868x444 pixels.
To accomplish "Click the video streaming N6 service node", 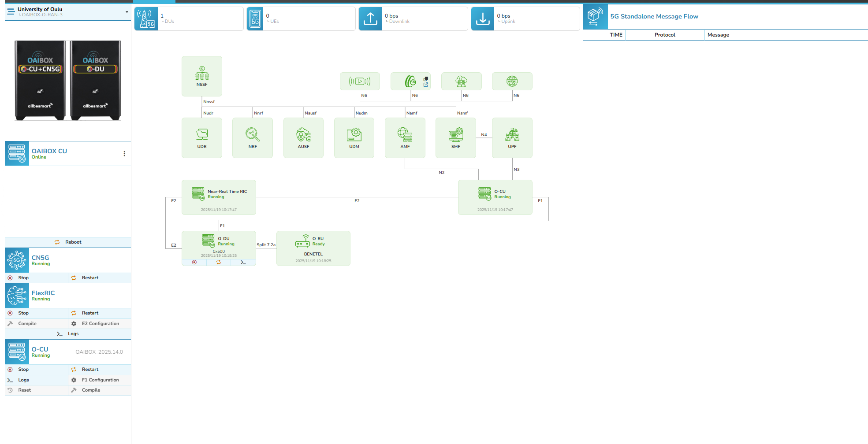I will pos(360,81).
